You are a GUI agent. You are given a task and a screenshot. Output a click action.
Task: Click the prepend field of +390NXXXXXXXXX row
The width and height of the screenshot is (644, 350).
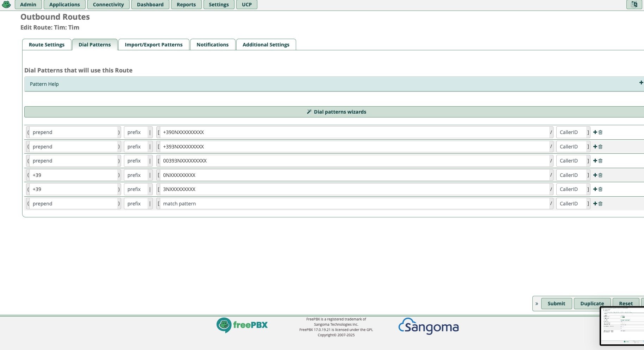[x=74, y=132]
